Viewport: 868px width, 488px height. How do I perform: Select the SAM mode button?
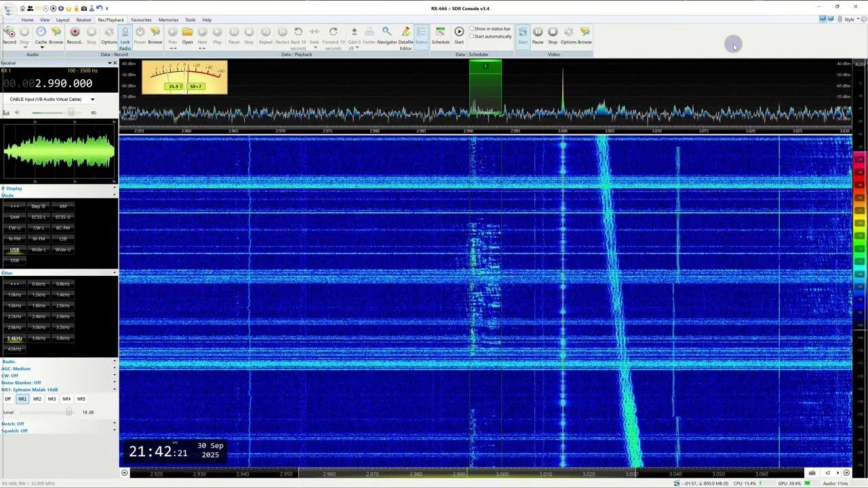tap(14, 217)
